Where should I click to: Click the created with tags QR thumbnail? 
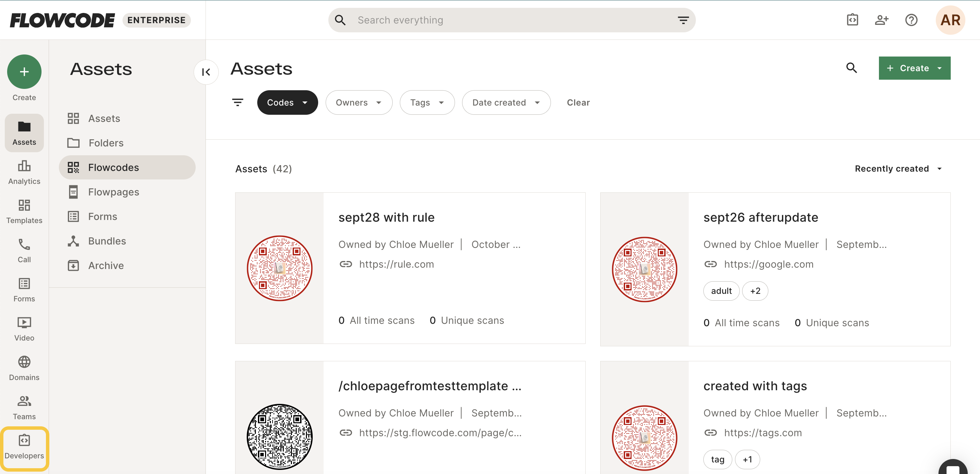point(644,438)
